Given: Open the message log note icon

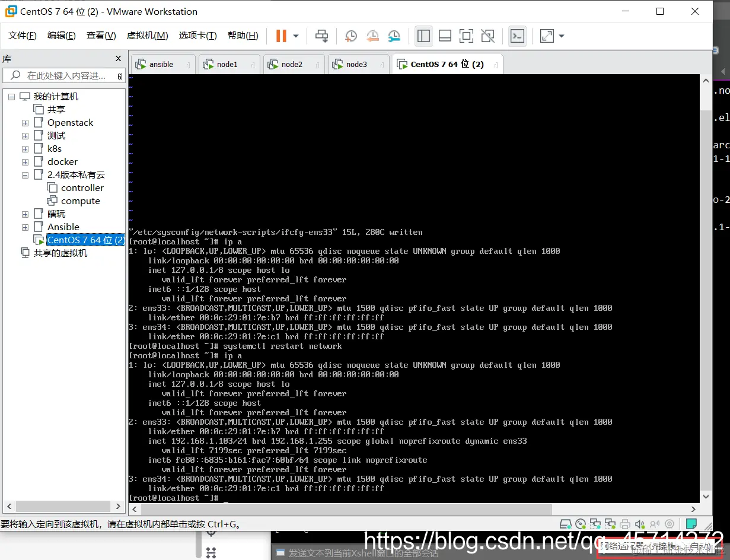Looking at the screenshot, I should (691, 524).
